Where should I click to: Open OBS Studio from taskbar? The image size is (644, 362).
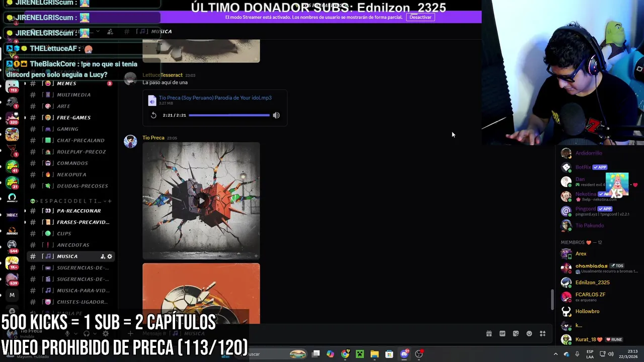pos(419,354)
